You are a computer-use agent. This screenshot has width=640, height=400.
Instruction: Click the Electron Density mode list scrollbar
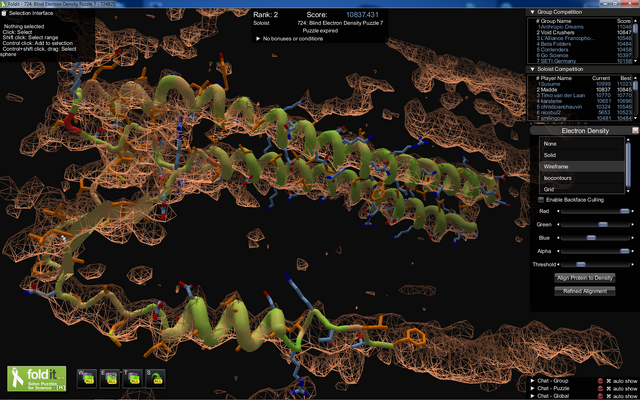(x=628, y=162)
